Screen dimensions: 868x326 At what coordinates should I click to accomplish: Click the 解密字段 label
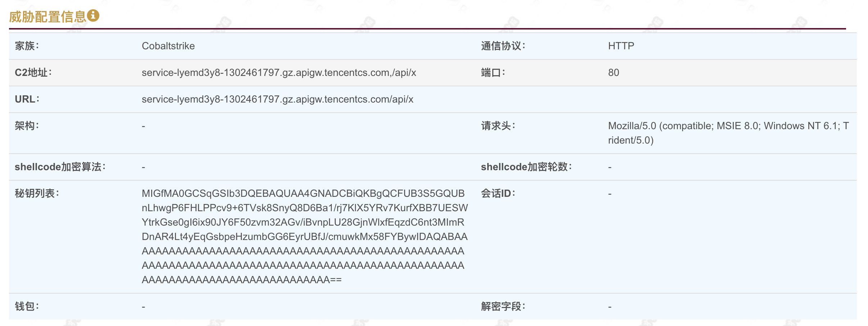503,307
